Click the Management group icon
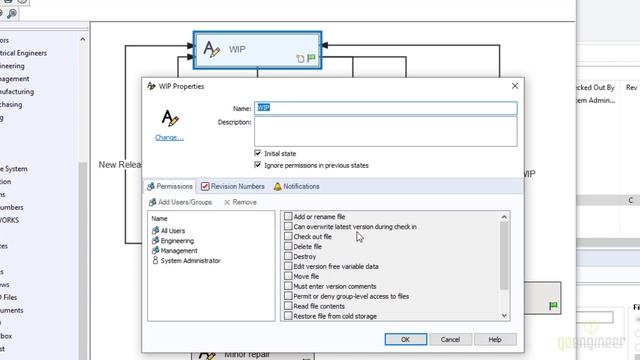 155,250
